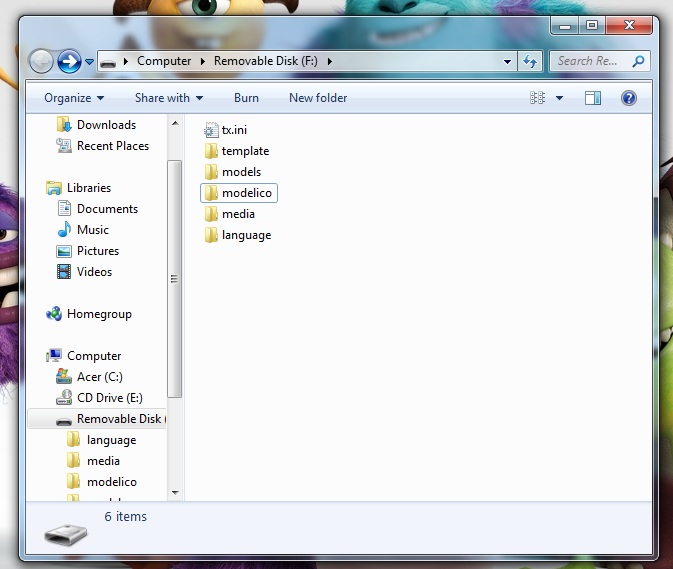Click Homegroup icon in sidebar
The image size is (673, 569).
pyautogui.click(x=54, y=314)
